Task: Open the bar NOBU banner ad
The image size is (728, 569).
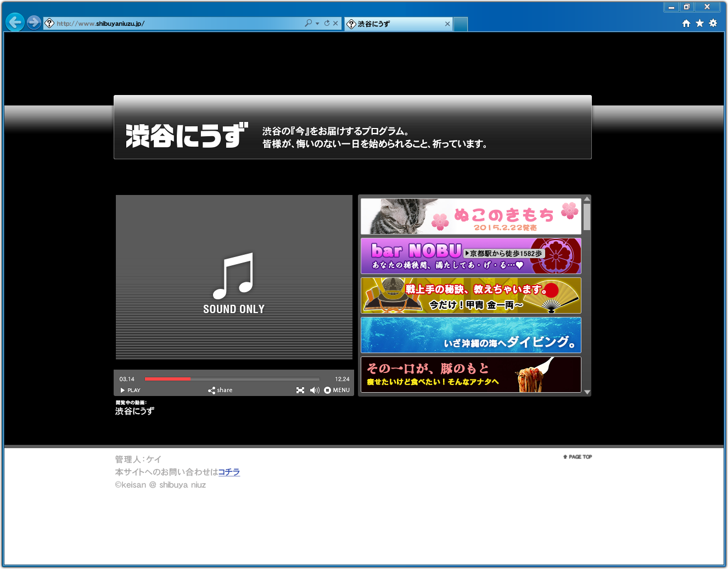Action: (471, 256)
